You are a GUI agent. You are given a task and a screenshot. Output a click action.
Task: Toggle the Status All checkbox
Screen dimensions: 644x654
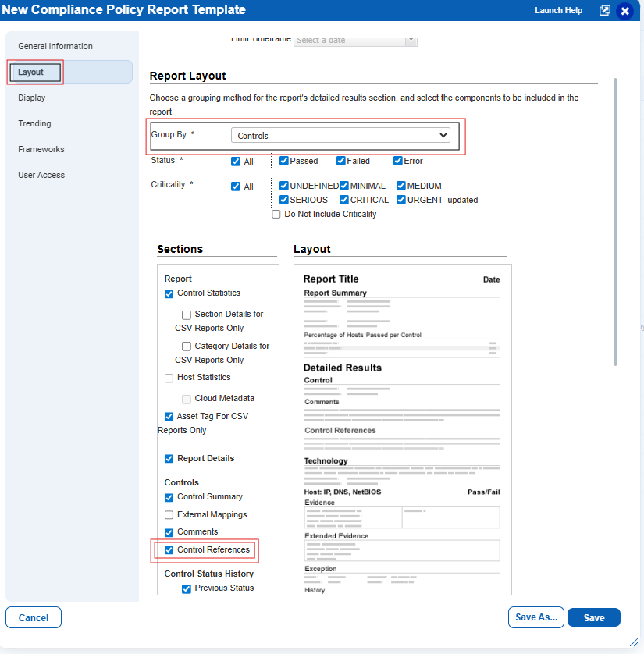pyautogui.click(x=236, y=162)
